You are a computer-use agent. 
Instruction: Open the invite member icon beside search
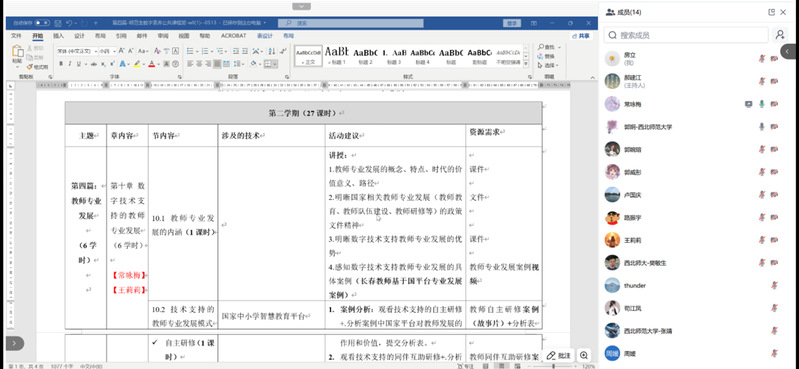coord(780,35)
